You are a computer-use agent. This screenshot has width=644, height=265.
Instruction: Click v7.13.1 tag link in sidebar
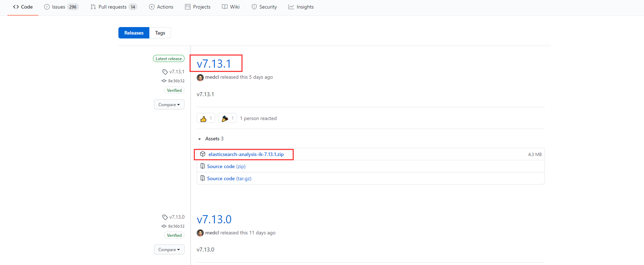(x=177, y=72)
